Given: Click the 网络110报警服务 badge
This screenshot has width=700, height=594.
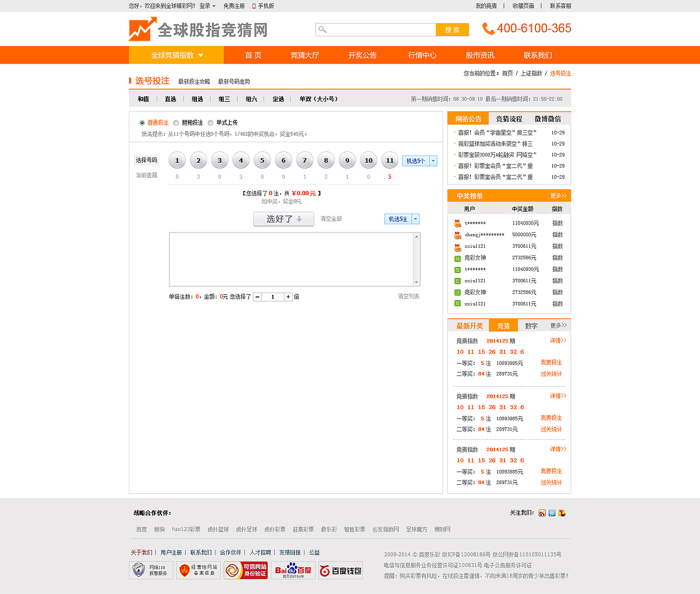Looking at the screenshot, I should click(151, 570).
